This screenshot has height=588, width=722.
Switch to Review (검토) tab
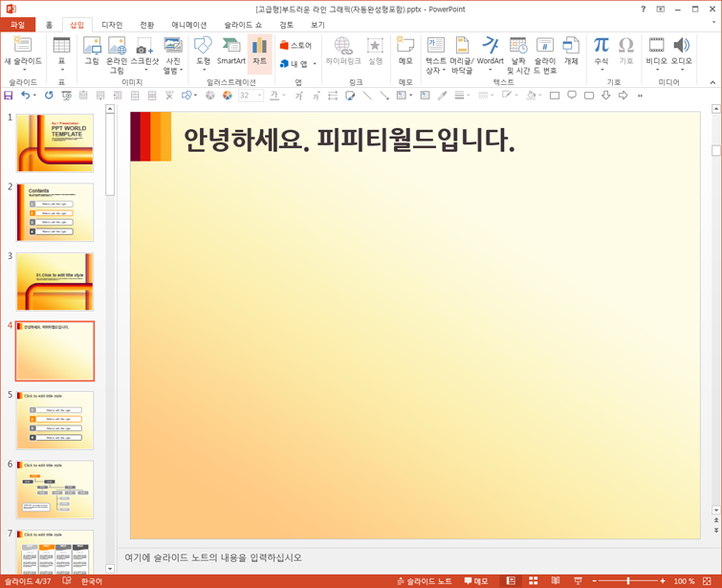(286, 25)
